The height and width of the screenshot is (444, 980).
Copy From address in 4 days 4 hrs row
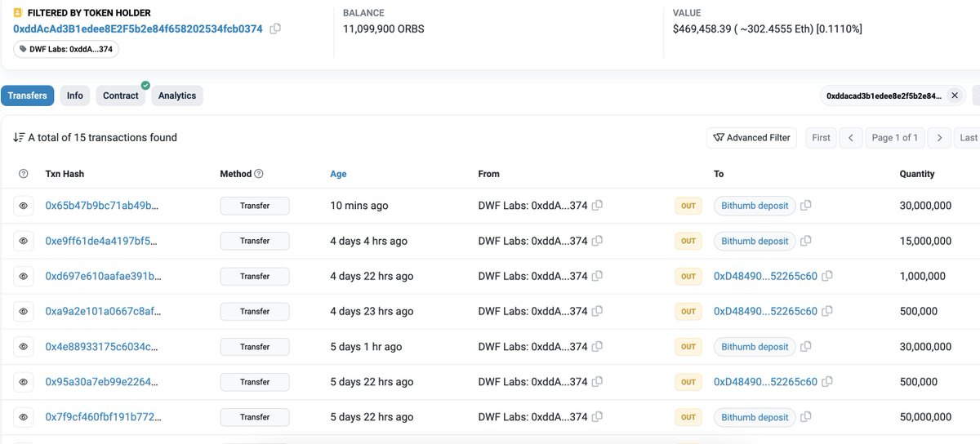point(597,241)
